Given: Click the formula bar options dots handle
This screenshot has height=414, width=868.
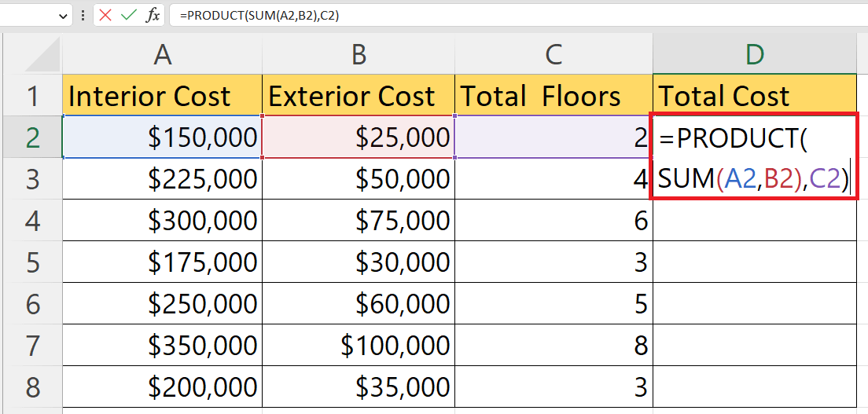Looking at the screenshot, I should coord(83,16).
